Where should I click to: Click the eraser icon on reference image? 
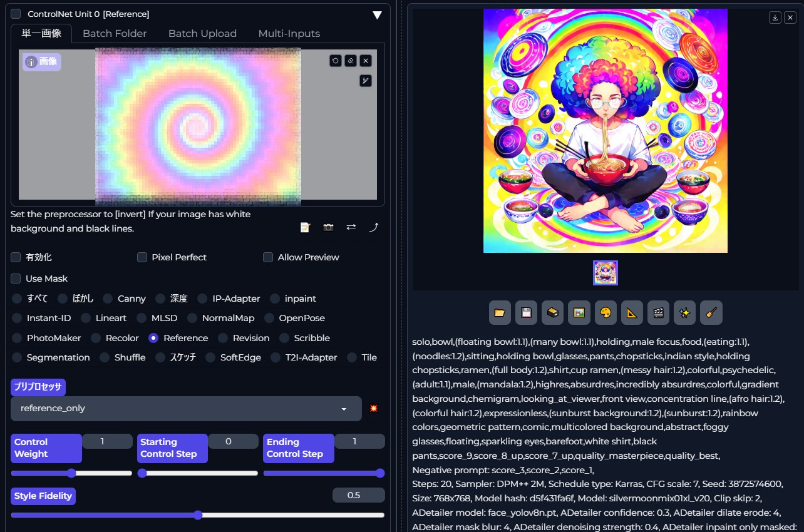(x=351, y=61)
